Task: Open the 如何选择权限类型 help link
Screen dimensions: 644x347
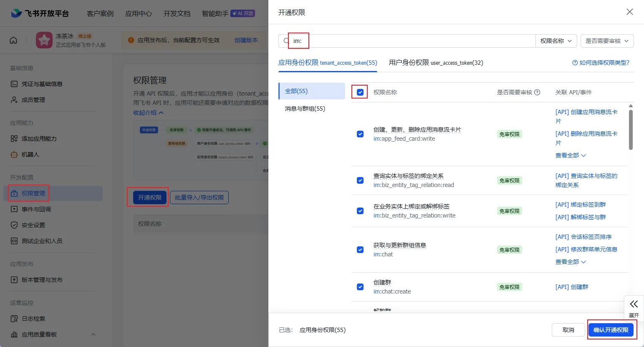Action: point(601,63)
